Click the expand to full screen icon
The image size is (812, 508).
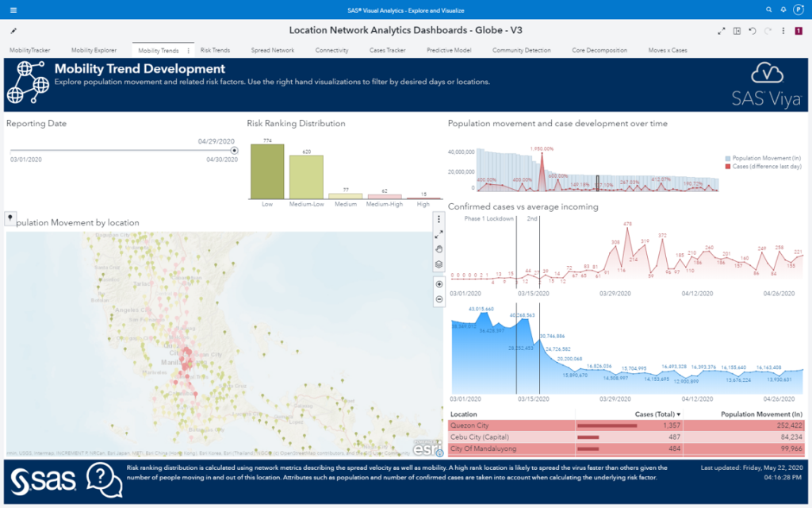[x=720, y=31]
